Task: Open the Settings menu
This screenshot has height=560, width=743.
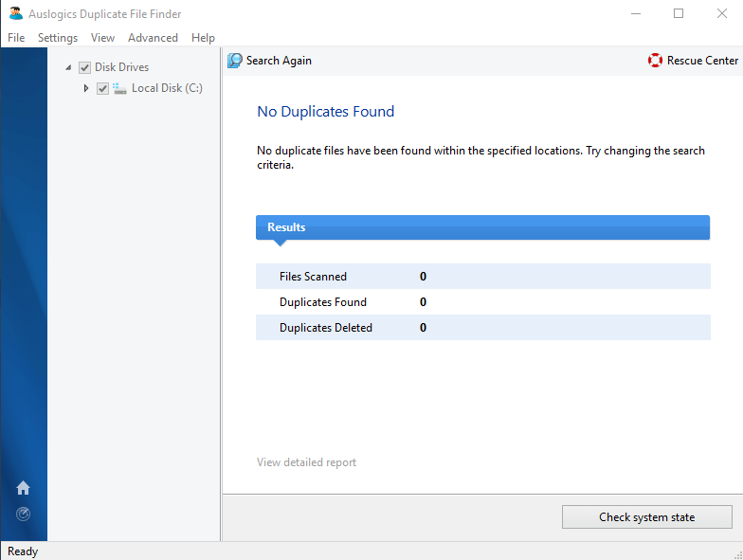Action: 58,38
